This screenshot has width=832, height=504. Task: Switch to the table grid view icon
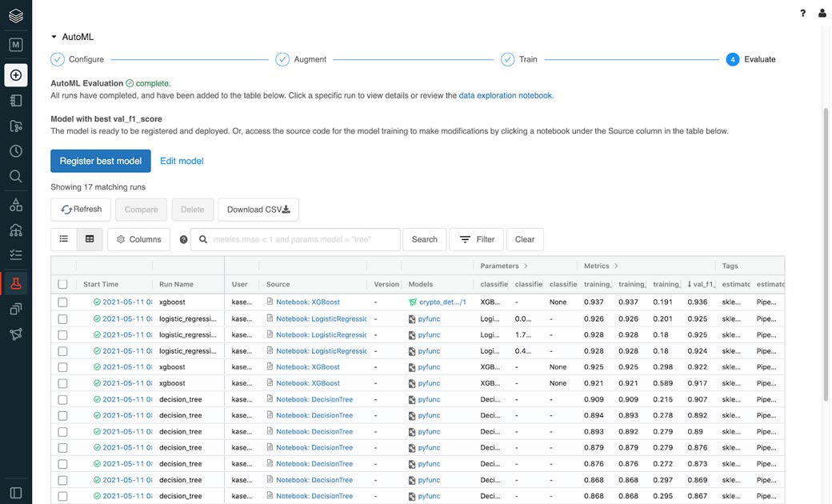pos(90,239)
